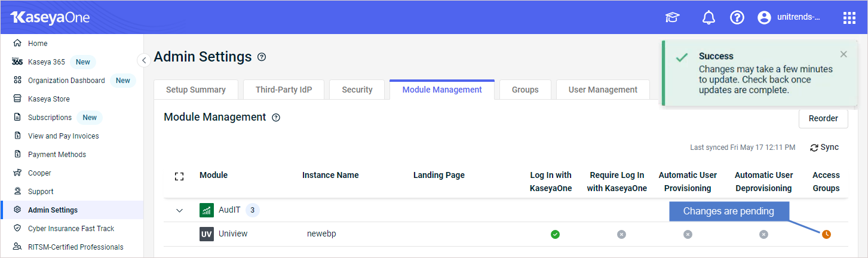Image resolution: width=868 pixels, height=258 pixels.
Task: Click the Uniview module name
Action: tap(233, 234)
